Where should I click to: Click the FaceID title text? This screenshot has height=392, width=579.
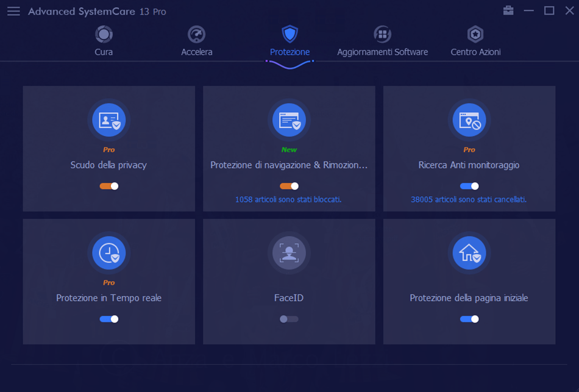pyautogui.click(x=289, y=298)
